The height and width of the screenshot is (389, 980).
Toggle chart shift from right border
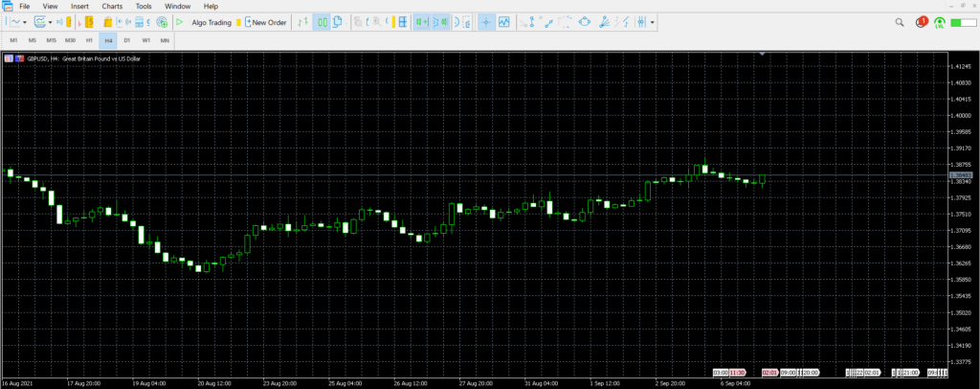coord(440,22)
